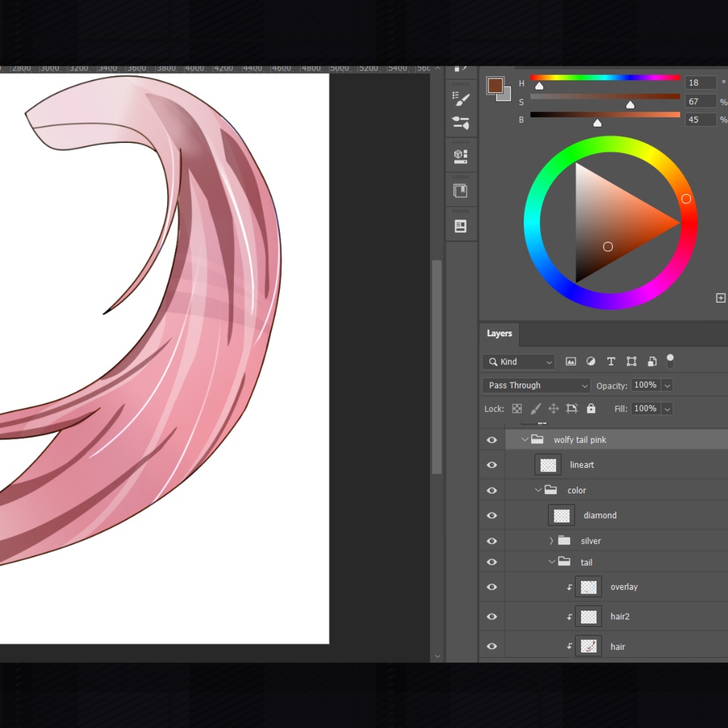Hide the hair2 layer
The image size is (728, 728).
492,616
